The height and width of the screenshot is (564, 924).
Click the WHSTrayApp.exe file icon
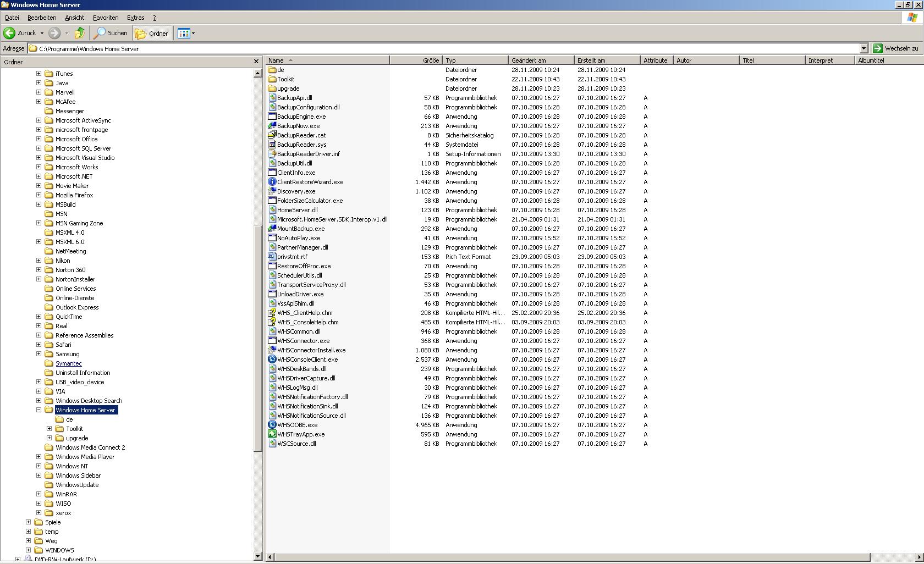point(272,434)
